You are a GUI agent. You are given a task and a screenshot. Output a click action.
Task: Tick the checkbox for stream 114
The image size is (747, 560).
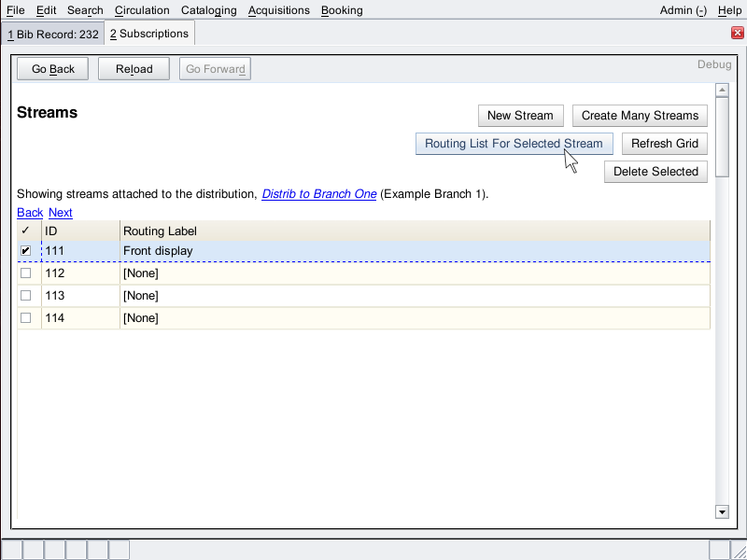point(26,318)
